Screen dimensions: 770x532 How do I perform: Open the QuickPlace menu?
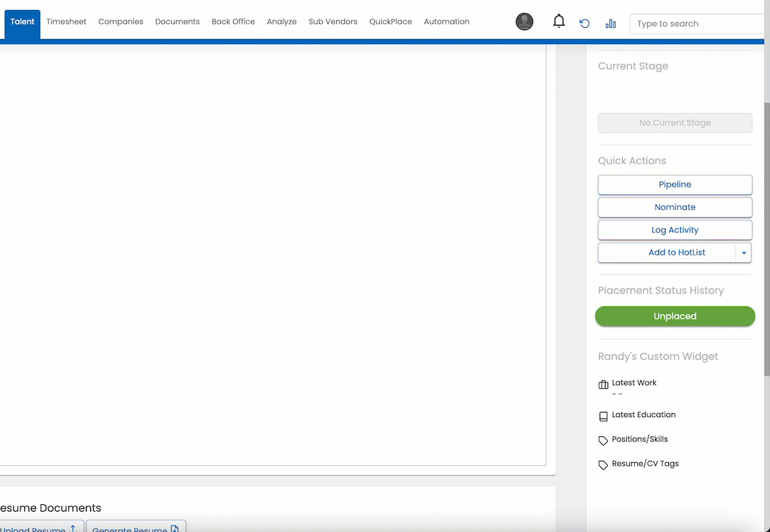click(390, 22)
